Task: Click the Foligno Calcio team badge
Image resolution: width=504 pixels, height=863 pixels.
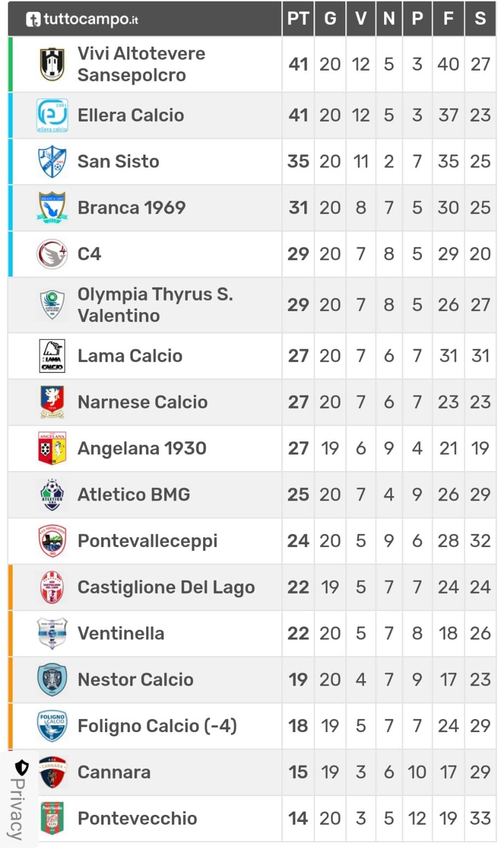Action: coord(53,726)
